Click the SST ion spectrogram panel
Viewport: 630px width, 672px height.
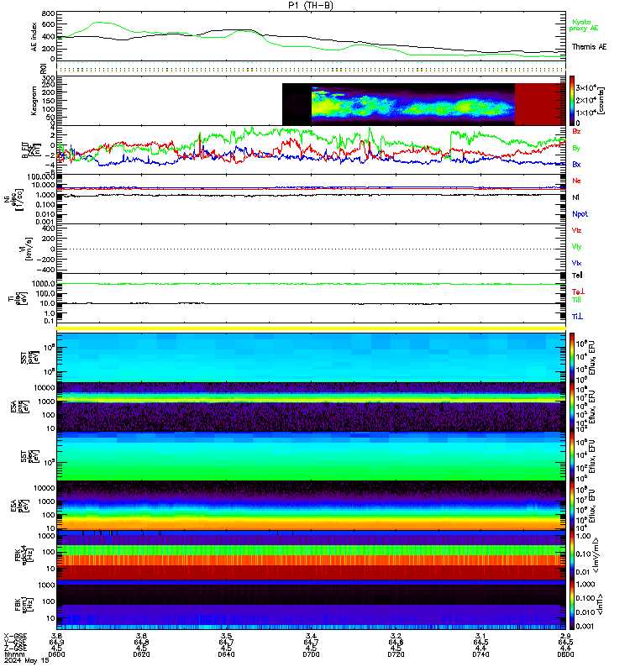click(311, 358)
